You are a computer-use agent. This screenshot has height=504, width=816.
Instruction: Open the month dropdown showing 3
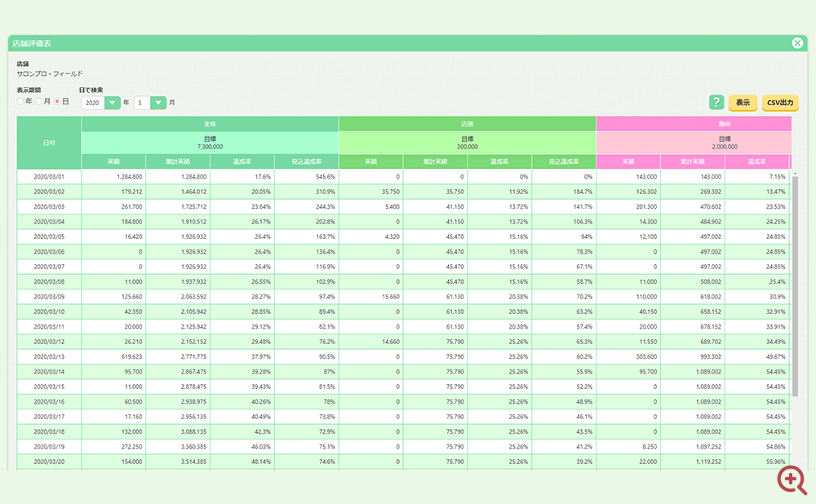[150, 103]
